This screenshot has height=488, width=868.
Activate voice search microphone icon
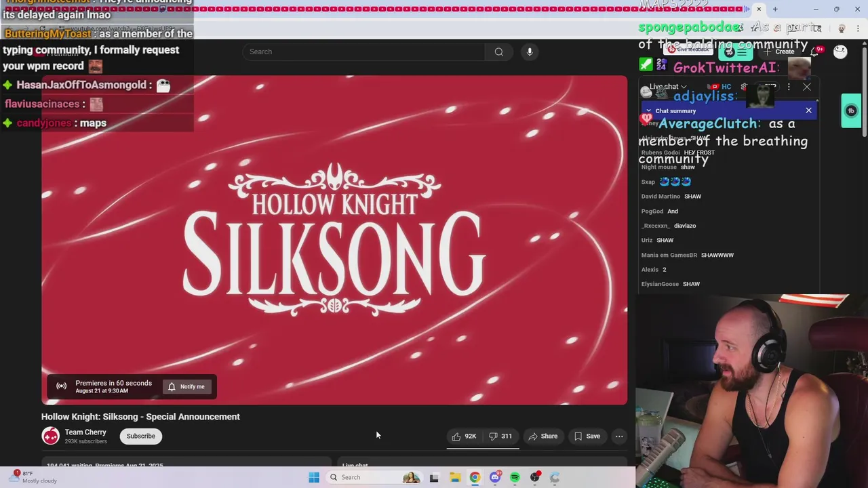pos(530,52)
